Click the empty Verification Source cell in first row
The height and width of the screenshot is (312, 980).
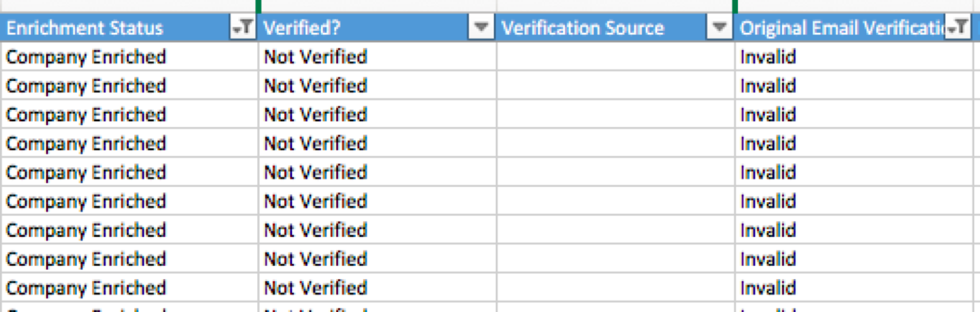615,57
